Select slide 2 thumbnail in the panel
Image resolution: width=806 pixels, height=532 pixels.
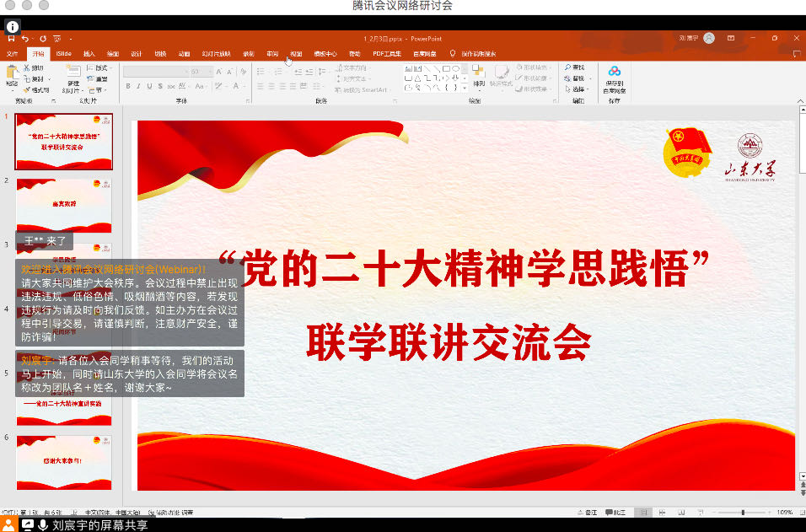tap(64, 205)
